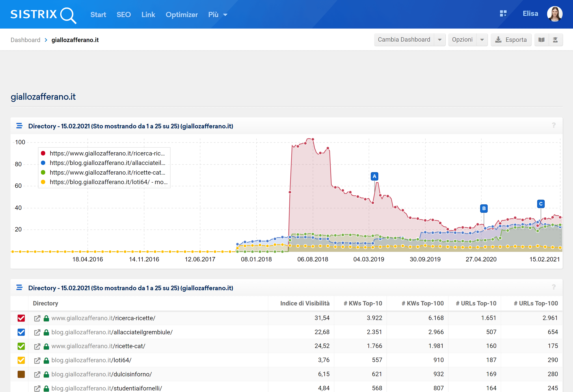Toggle red ricerca-ric legend entry in chart
Viewport: 573px width, 392px height.
click(x=103, y=153)
